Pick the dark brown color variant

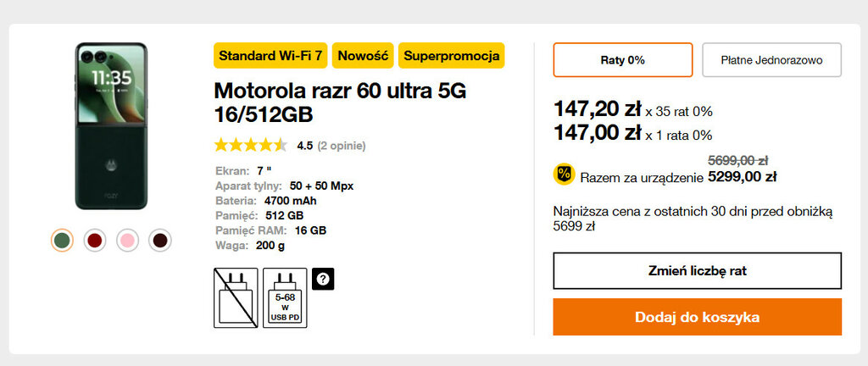click(x=159, y=241)
